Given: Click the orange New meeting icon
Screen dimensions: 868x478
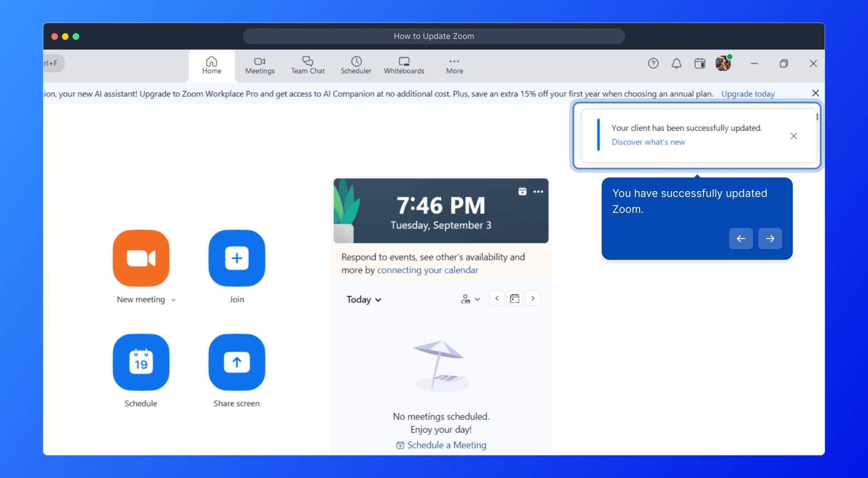Looking at the screenshot, I should [141, 258].
